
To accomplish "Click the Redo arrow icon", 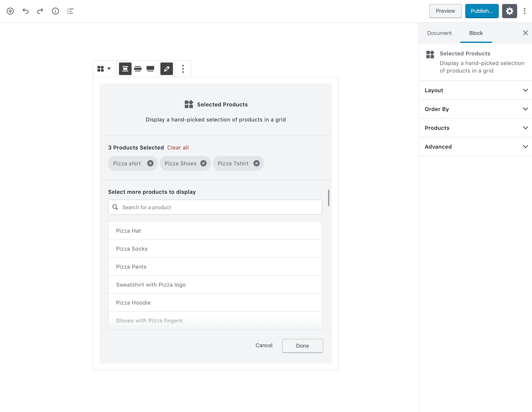I will (40, 11).
